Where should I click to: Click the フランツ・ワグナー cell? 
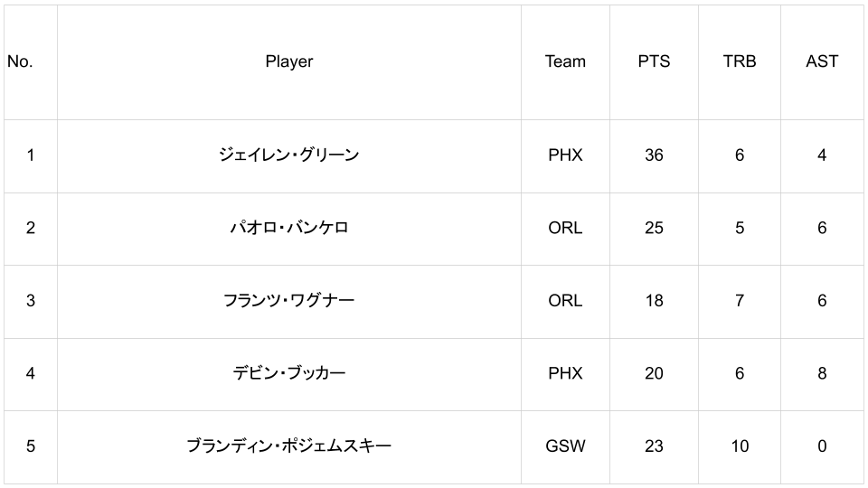coord(289,300)
